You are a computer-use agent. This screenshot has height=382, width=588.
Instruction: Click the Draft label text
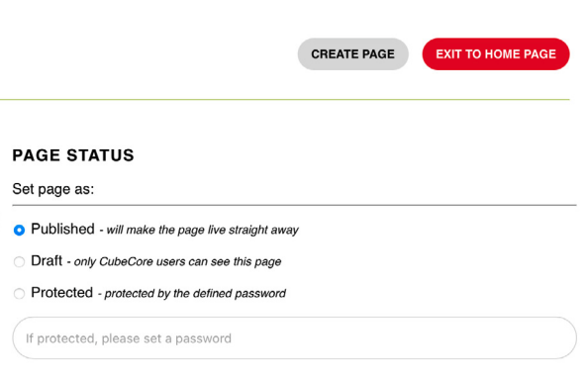[47, 261]
